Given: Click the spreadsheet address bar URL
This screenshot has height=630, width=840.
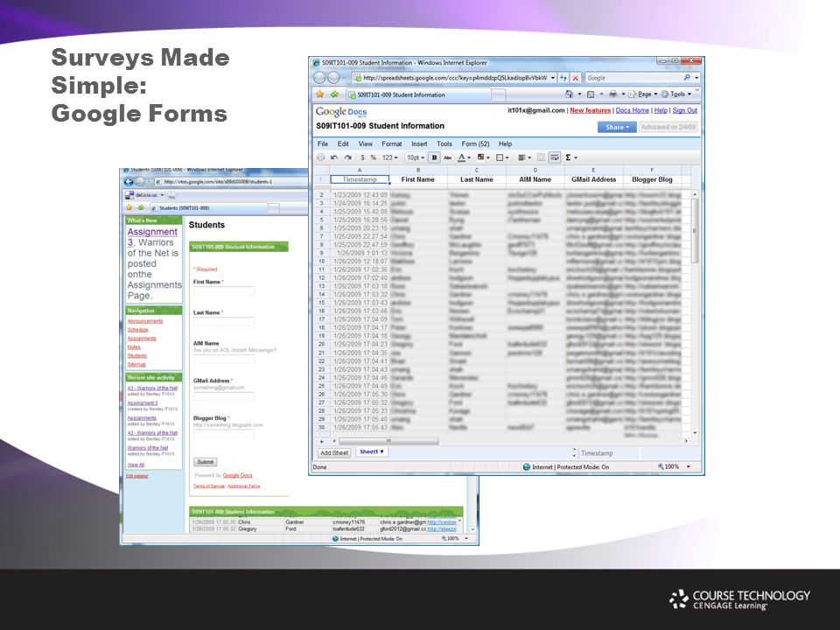Looking at the screenshot, I should click(x=454, y=78).
